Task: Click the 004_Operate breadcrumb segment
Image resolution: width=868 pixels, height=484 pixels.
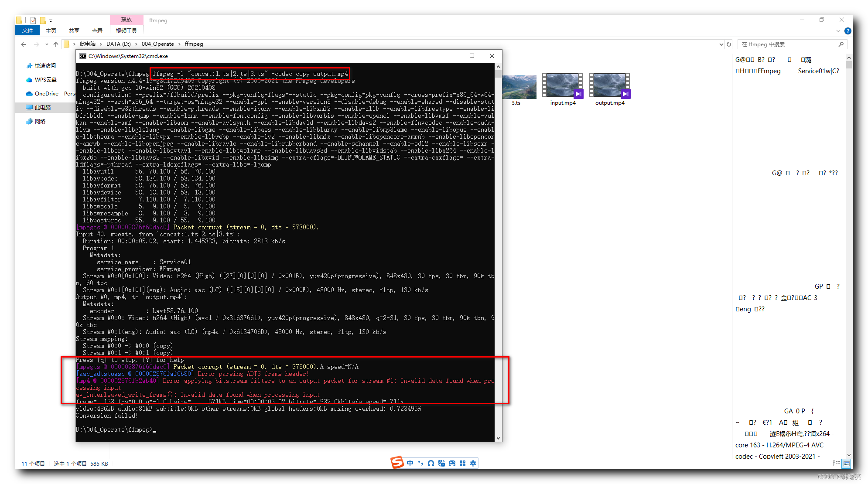Action: [x=157, y=44]
